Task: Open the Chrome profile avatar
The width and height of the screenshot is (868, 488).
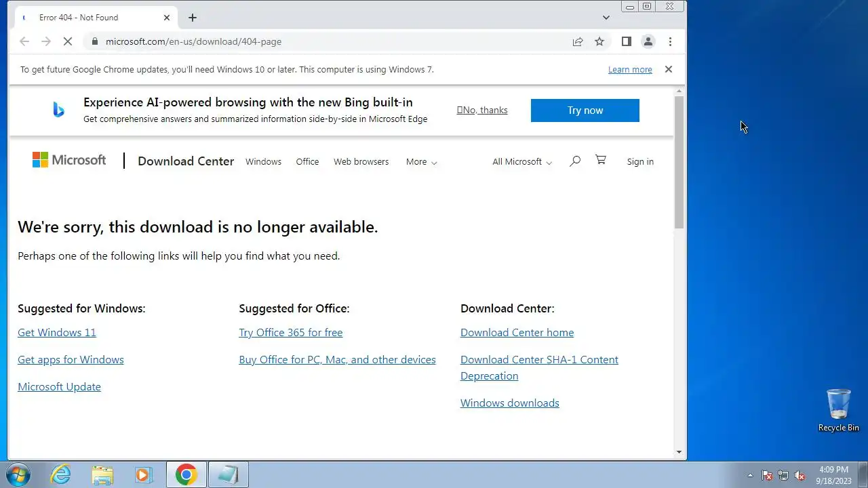Action: click(648, 41)
